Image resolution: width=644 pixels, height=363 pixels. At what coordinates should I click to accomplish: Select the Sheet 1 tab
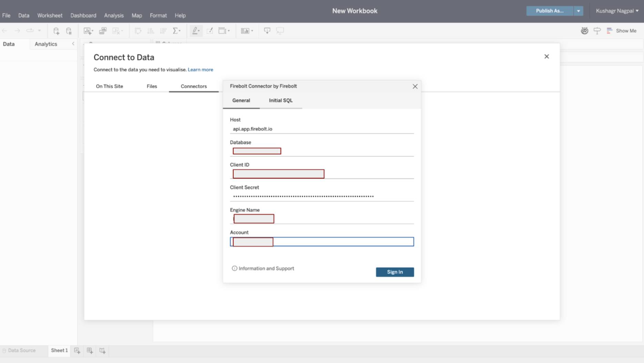[x=59, y=350]
